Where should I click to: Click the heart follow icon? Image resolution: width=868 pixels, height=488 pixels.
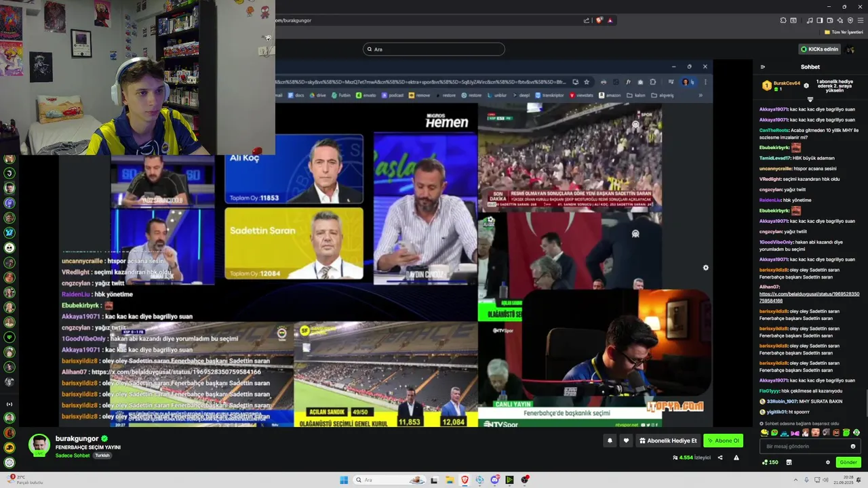[626, 441]
